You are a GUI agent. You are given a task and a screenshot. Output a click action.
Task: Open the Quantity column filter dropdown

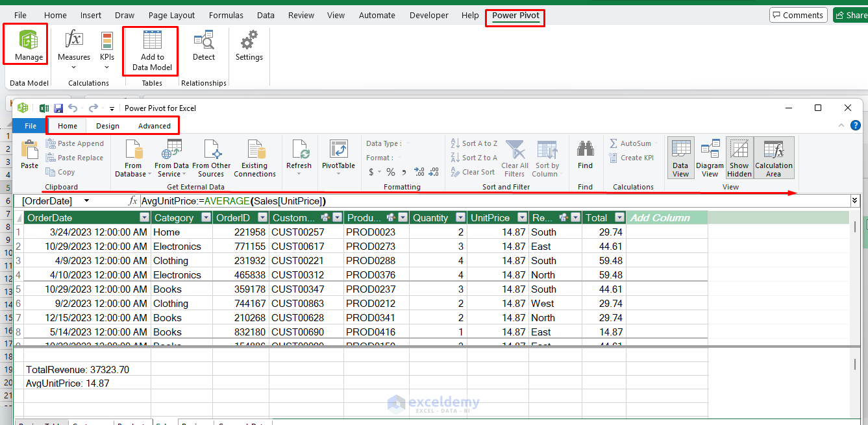pos(460,218)
